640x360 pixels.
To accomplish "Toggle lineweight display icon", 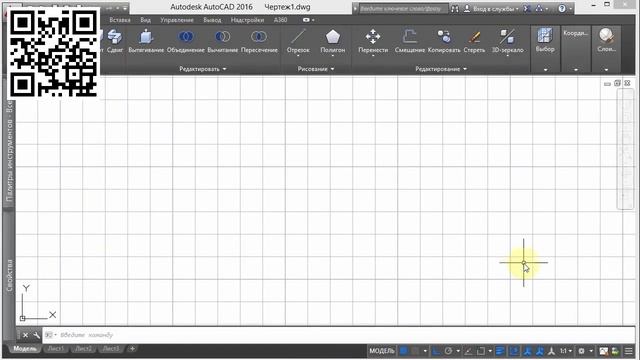I will (x=500, y=351).
